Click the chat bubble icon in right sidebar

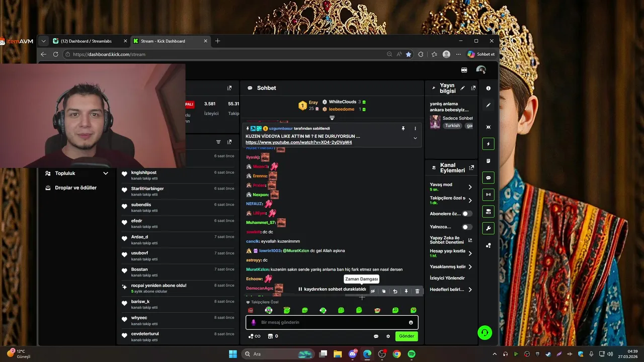488,177
